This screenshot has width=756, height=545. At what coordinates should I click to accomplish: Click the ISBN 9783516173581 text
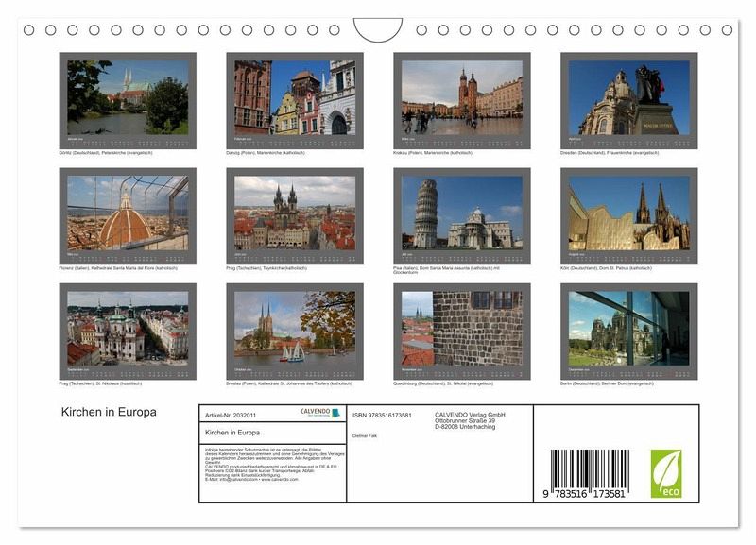(x=382, y=415)
